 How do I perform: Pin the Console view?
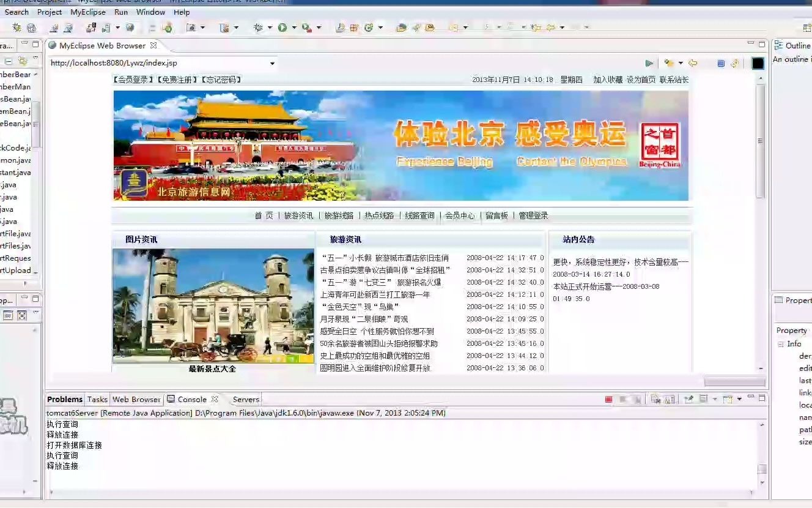click(690, 399)
